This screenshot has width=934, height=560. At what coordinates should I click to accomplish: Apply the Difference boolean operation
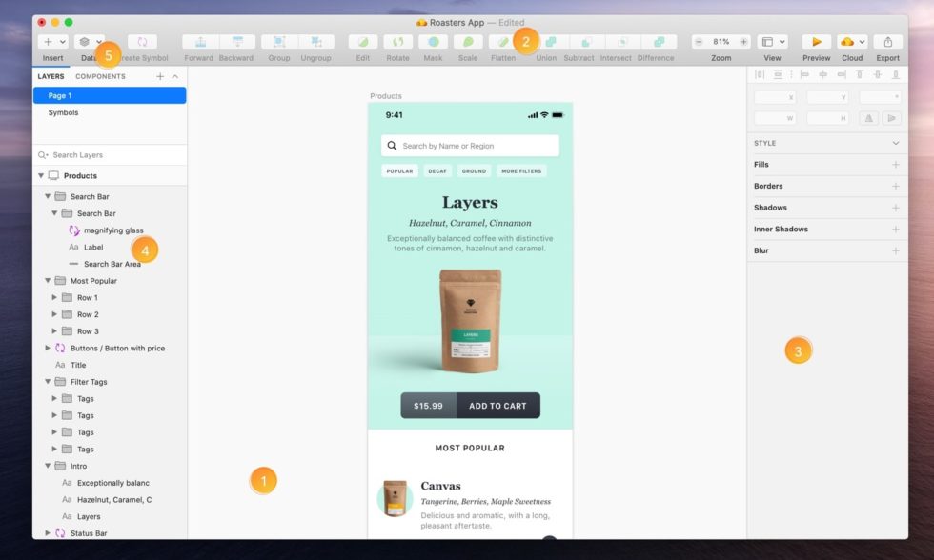(x=659, y=42)
